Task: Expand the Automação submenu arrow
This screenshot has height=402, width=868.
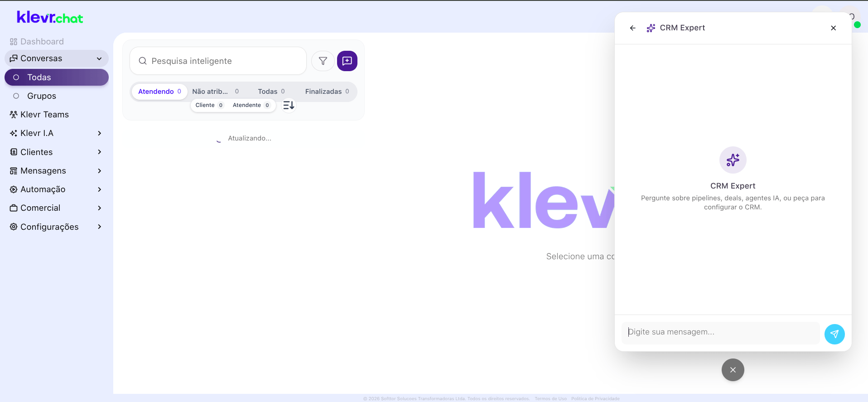Action: 100,189
